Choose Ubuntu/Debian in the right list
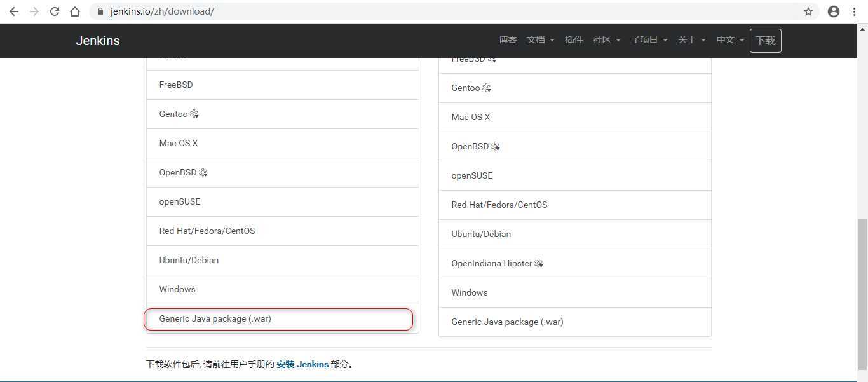This screenshot has width=868, height=382. (575, 235)
